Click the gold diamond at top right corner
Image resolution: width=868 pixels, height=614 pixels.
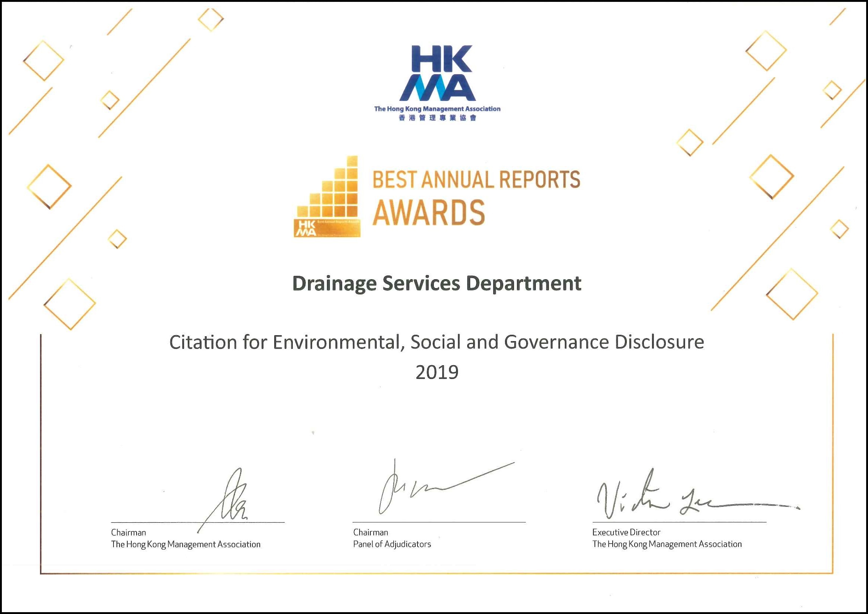[x=766, y=51]
